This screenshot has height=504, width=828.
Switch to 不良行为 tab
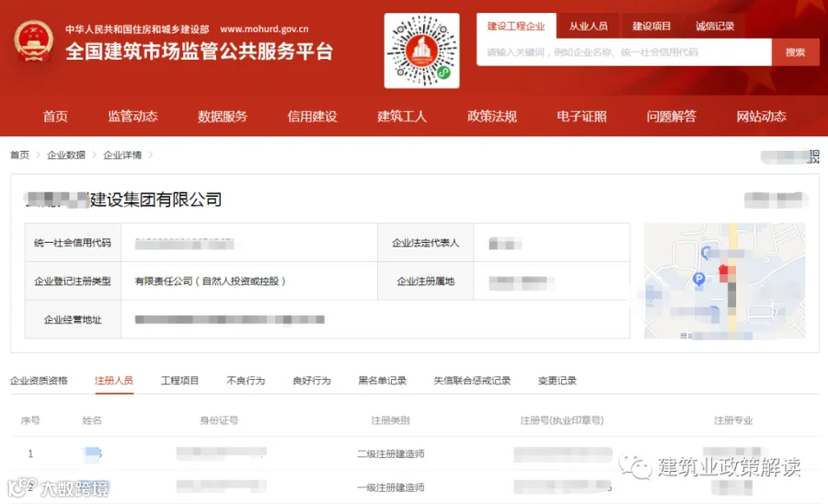(x=246, y=381)
